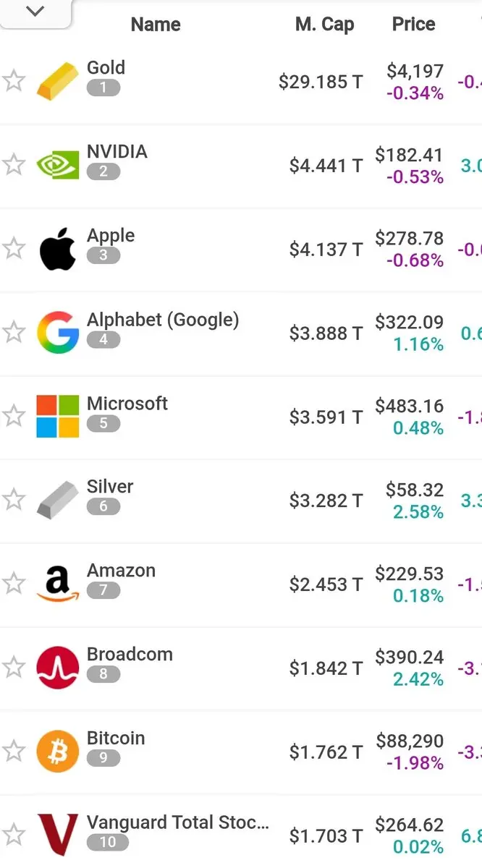Sort by Price column header
This screenshot has width=482, height=868.
[x=413, y=25]
